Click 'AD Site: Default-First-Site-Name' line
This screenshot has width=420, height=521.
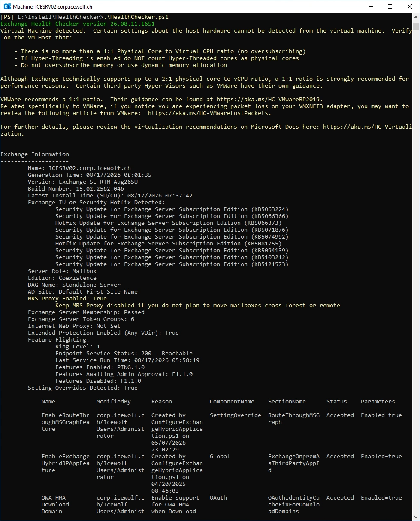tap(83, 292)
